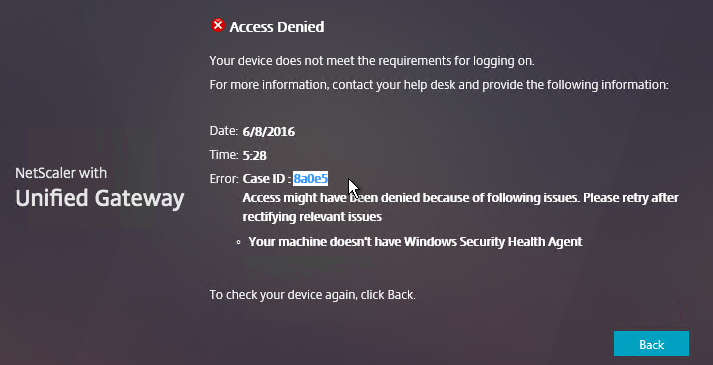Click the time value 5:28
The height and width of the screenshot is (365, 713).
pos(254,155)
